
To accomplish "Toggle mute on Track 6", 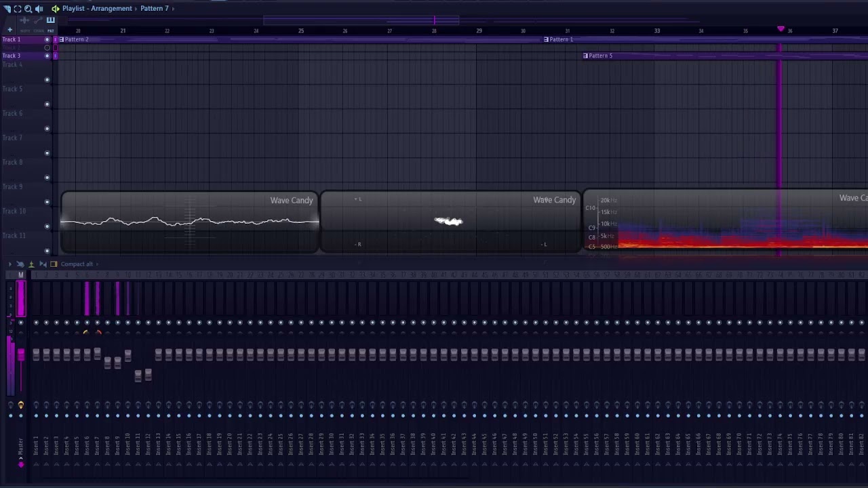I will coord(47,129).
